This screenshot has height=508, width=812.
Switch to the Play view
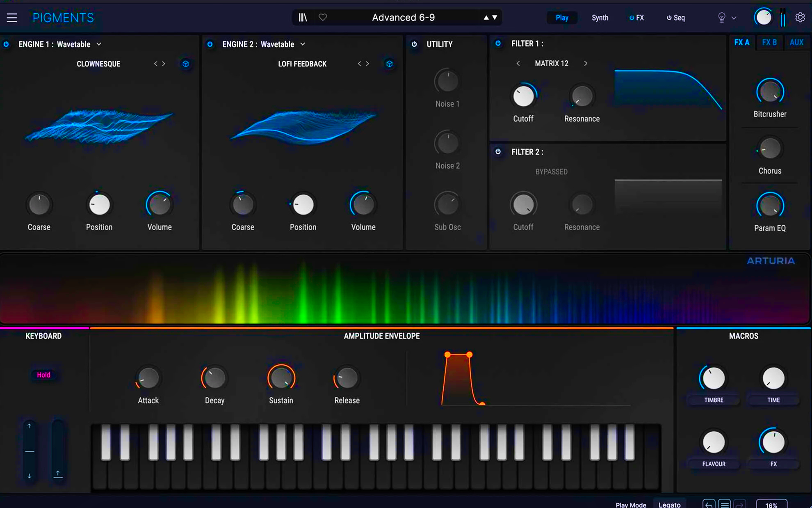point(562,18)
